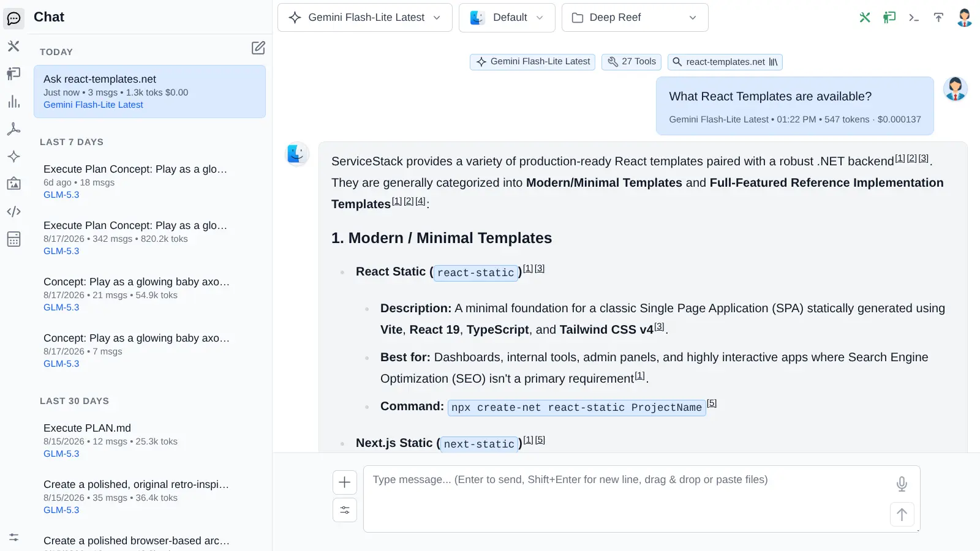Image resolution: width=980 pixels, height=551 pixels.
Task: Click the sparkle icon in left sidebar
Action: (x=13, y=156)
